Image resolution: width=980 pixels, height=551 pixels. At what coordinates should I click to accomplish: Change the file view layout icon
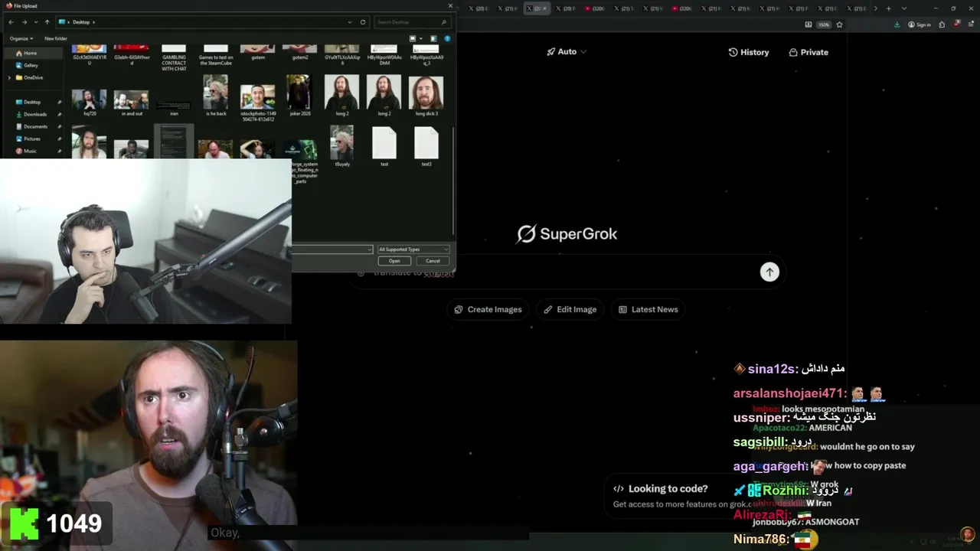413,38
